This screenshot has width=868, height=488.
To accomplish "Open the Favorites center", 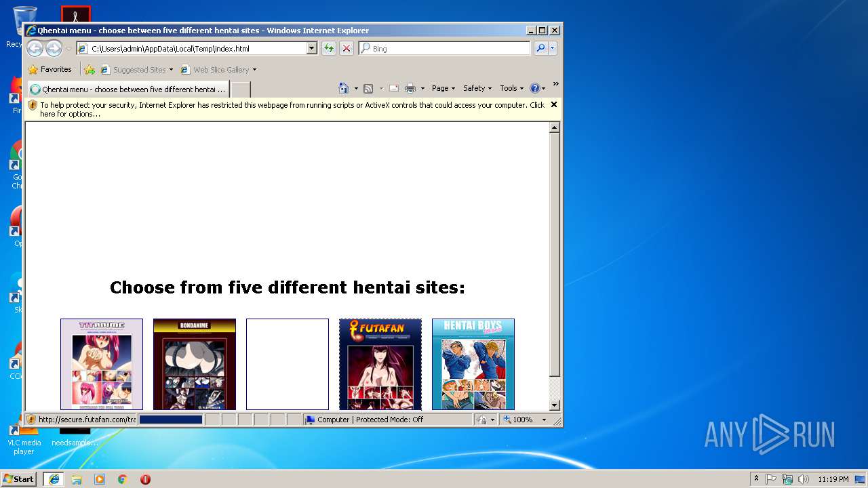I will (x=50, y=69).
